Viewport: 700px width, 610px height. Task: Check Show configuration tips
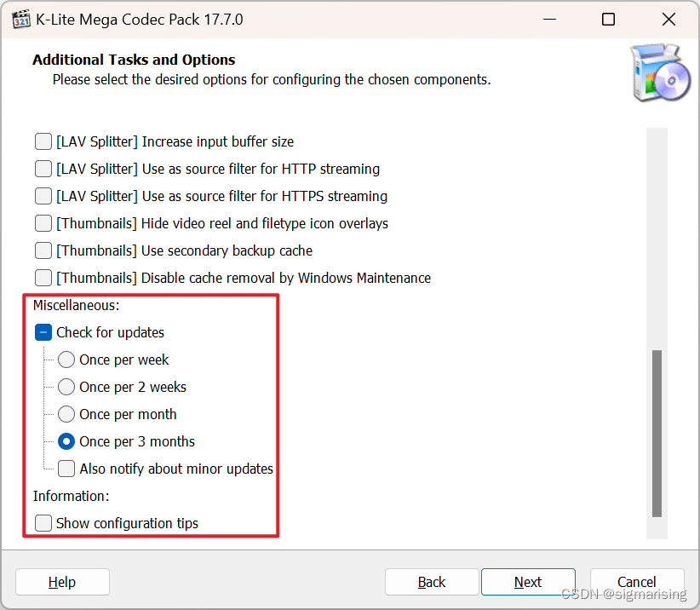pos(43,523)
